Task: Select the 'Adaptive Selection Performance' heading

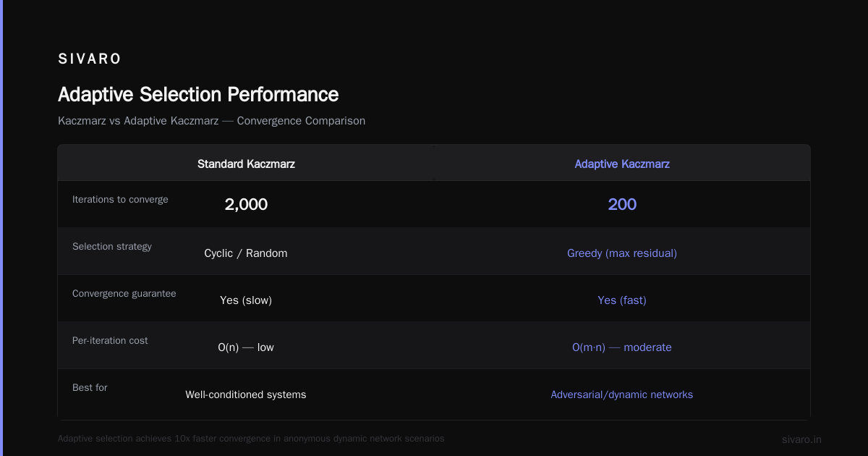Action: click(x=198, y=94)
